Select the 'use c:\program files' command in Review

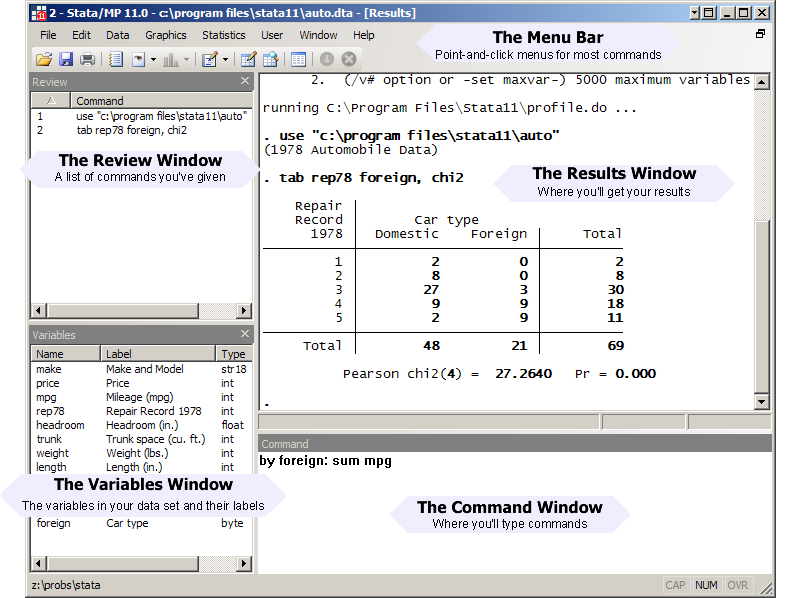pos(141,116)
